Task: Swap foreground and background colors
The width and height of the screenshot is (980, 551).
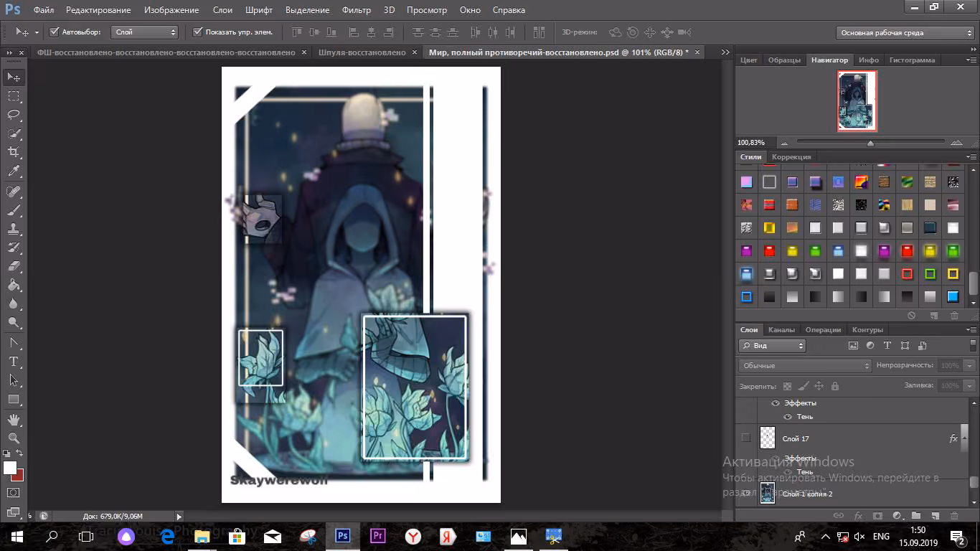Action: [19, 453]
